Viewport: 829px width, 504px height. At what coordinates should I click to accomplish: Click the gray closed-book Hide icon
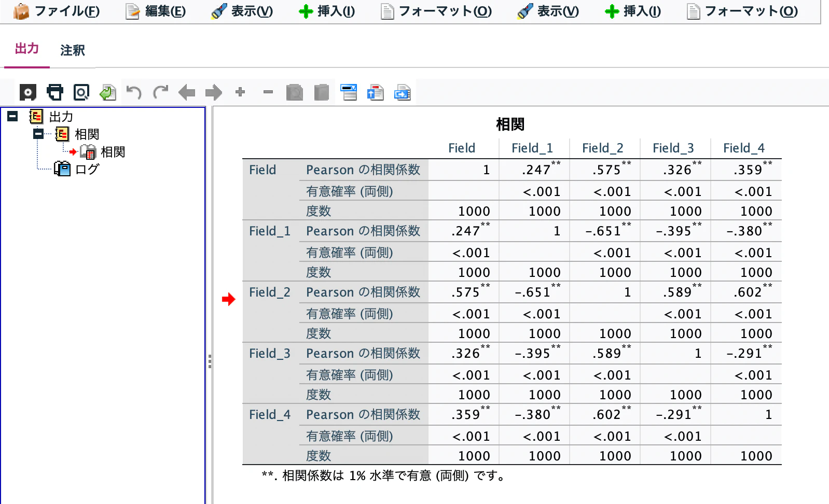click(x=322, y=93)
